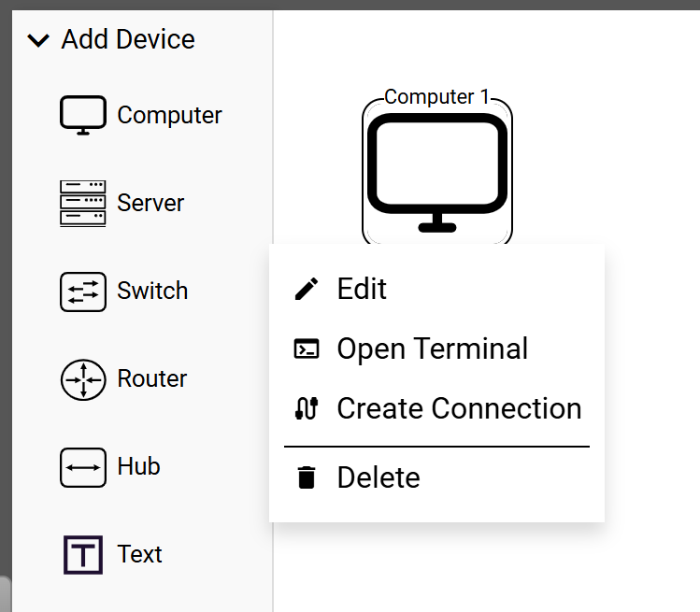Select the Server rack icon
The width and height of the screenshot is (700, 612).
tap(83, 203)
